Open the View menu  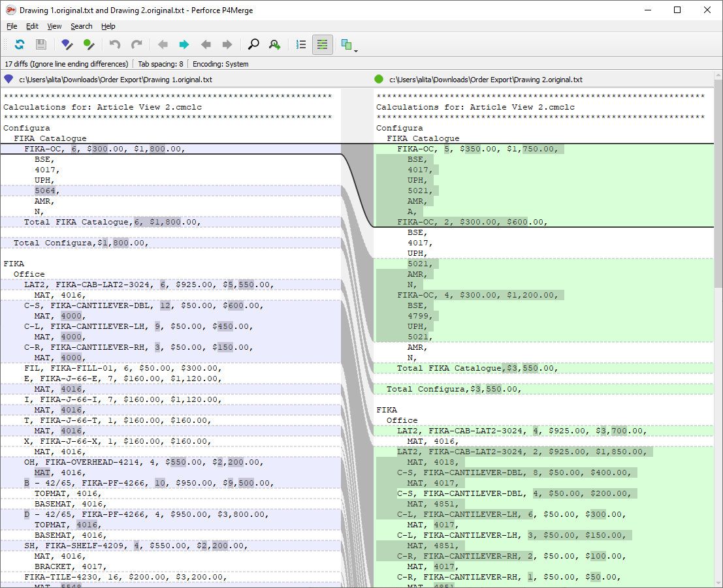click(x=54, y=26)
